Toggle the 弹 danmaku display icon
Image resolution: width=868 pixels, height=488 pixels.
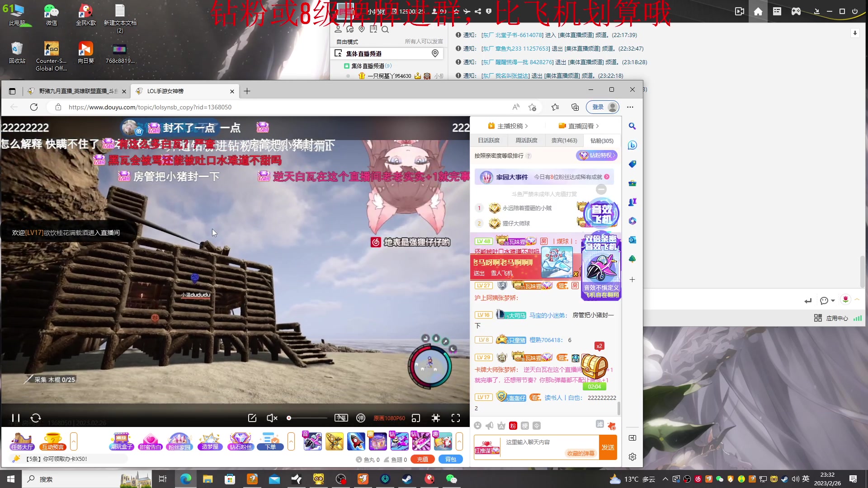[361, 418]
